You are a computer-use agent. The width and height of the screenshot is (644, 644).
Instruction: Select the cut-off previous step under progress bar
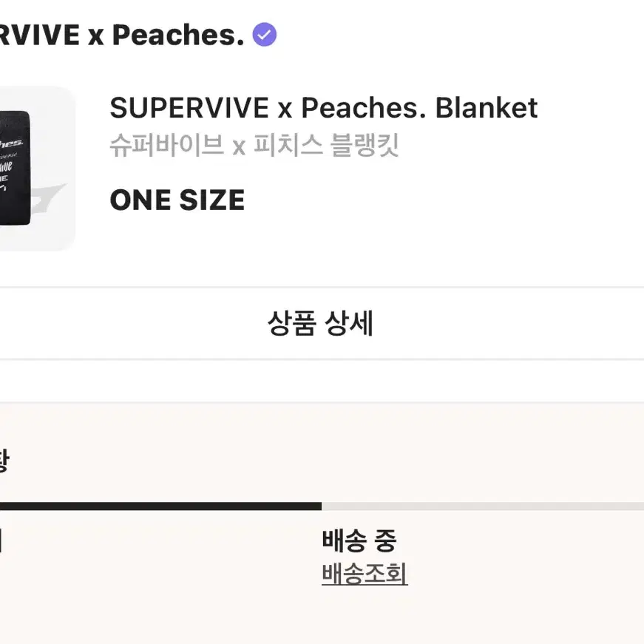click(1, 540)
